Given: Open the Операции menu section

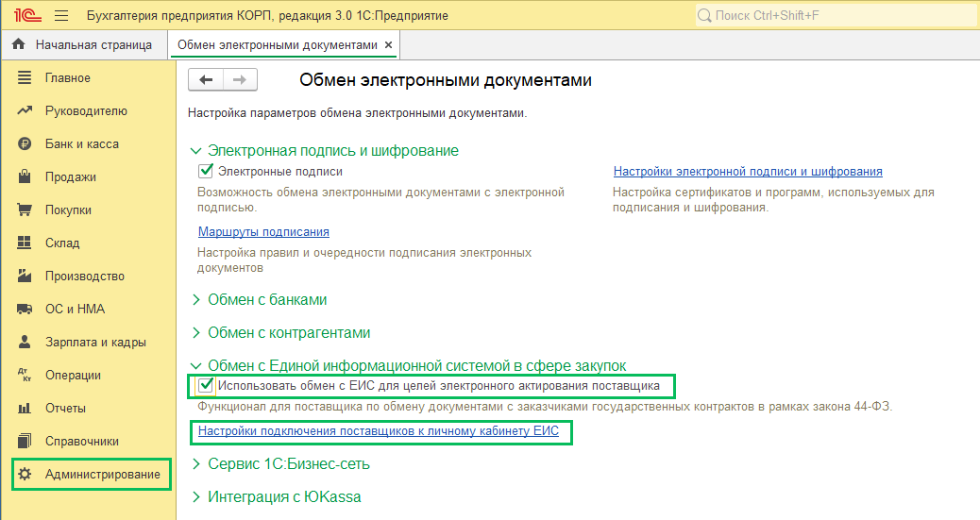Looking at the screenshot, I should (x=73, y=375).
